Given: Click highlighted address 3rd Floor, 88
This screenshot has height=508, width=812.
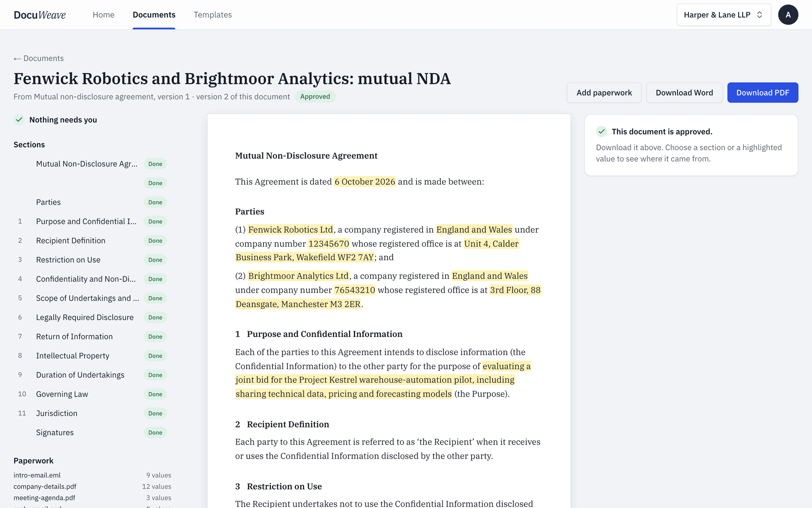Looking at the screenshot, I should (515, 290).
